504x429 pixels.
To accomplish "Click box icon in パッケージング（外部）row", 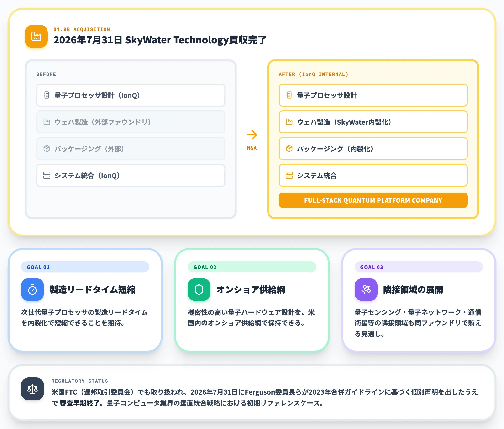I will coord(47,149).
